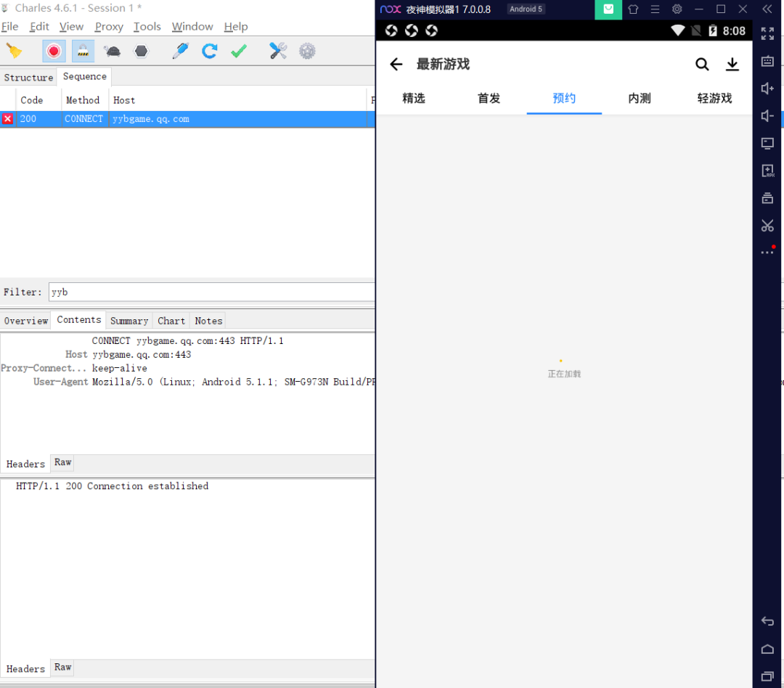Click Nox green app store icon

tap(608, 9)
